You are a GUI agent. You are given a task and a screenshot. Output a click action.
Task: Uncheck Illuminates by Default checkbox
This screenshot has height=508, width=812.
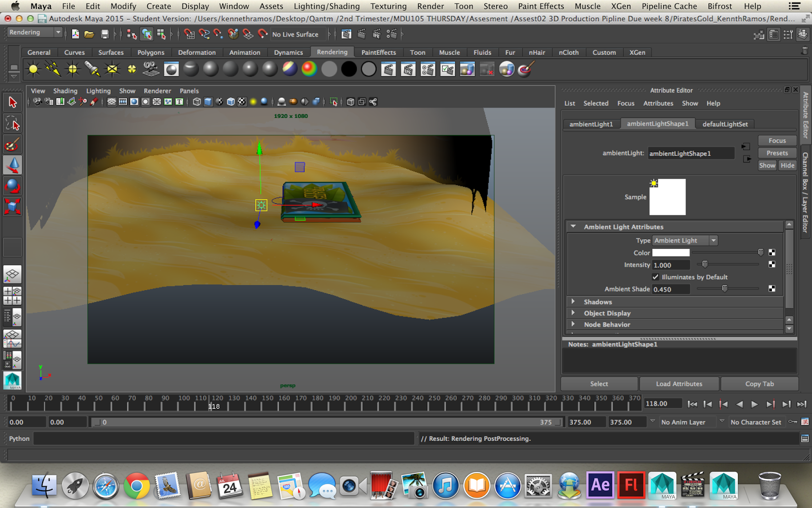(x=656, y=277)
